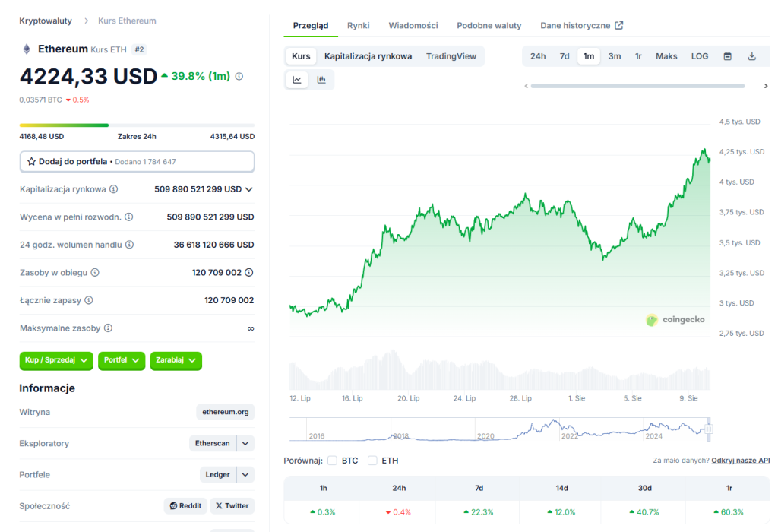The height and width of the screenshot is (532, 778).
Task: Click Dodaj do portfela button
Action: (137, 162)
